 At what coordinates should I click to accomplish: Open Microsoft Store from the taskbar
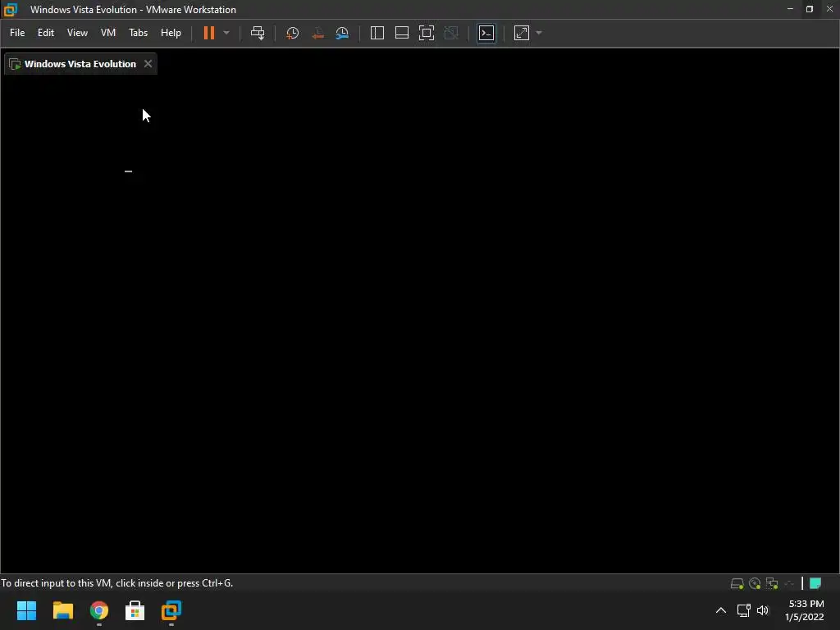click(135, 610)
